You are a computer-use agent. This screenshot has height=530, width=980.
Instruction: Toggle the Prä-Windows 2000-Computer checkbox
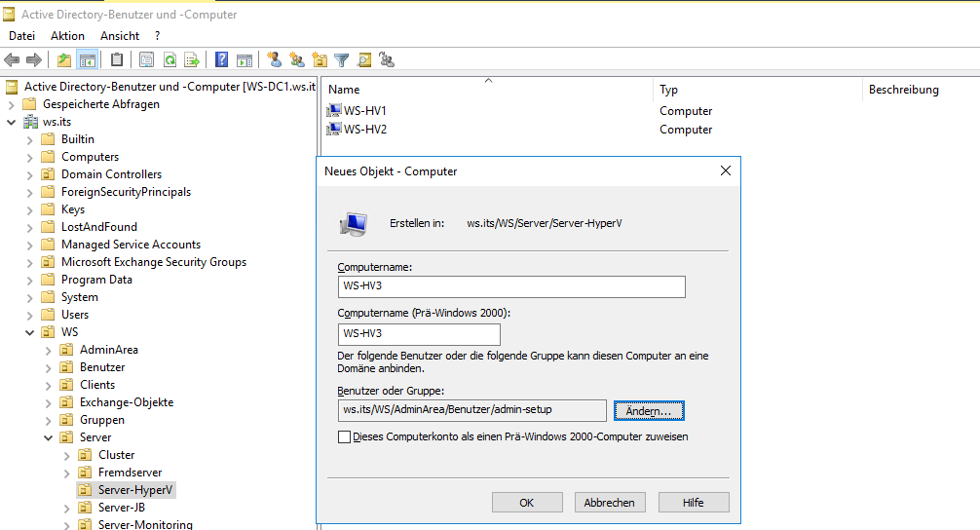tap(345, 436)
